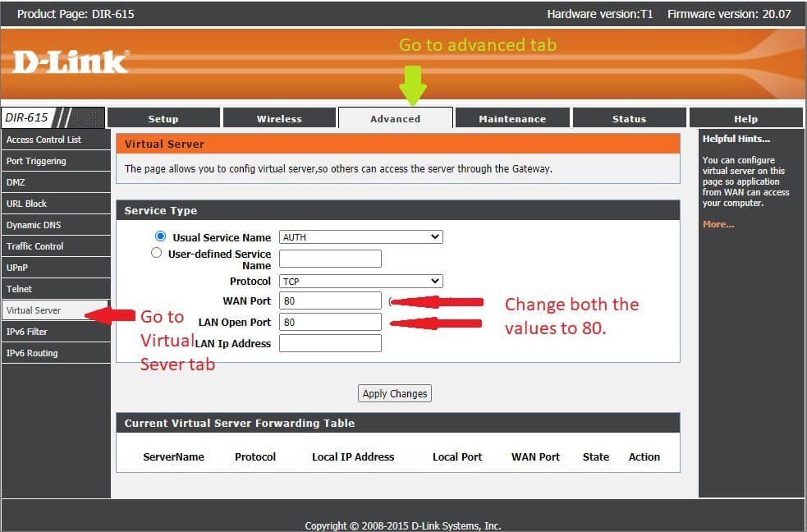Click the WAN Port column header
The height and width of the screenshot is (532, 807).
(535, 457)
